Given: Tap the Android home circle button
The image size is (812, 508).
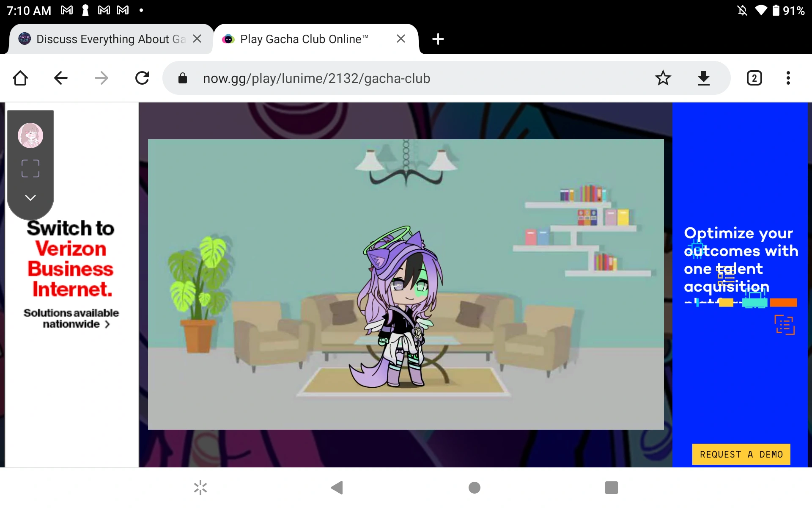Looking at the screenshot, I should (475, 488).
